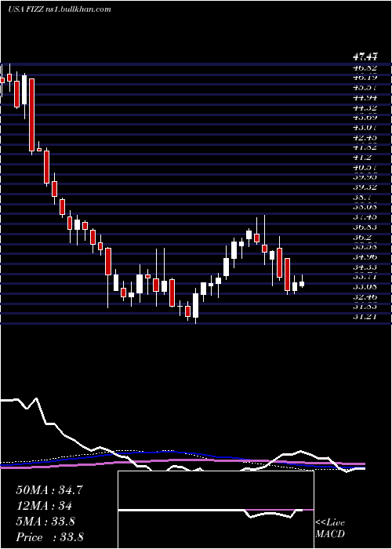Screen dimensions: 392x549
Task: Click the 41.2 price axis label
Action: [361, 157]
